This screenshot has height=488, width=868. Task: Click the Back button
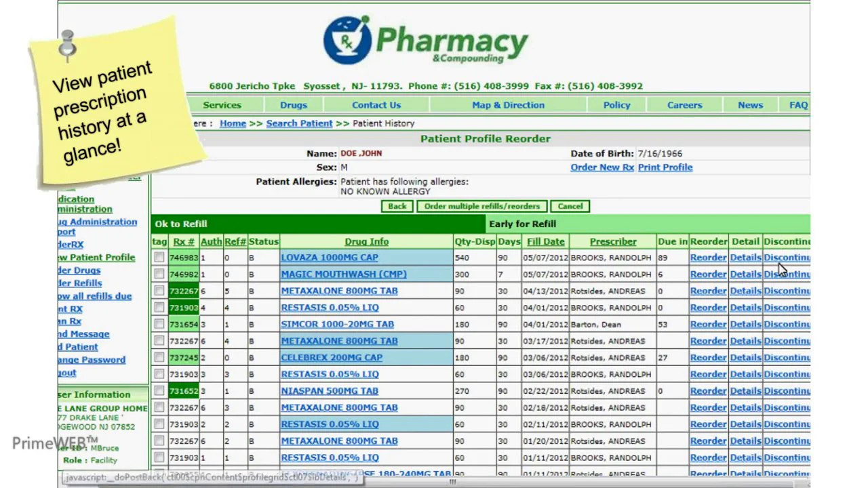(397, 207)
